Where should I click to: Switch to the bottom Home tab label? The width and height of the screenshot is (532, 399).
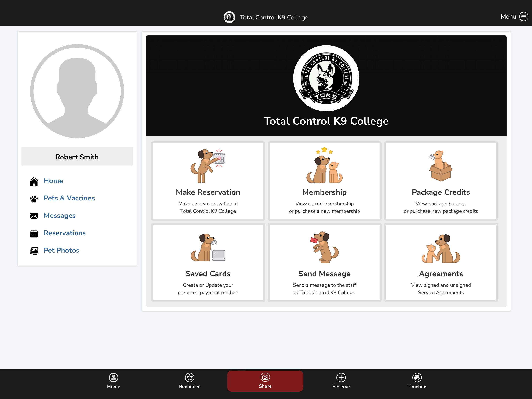(114, 387)
